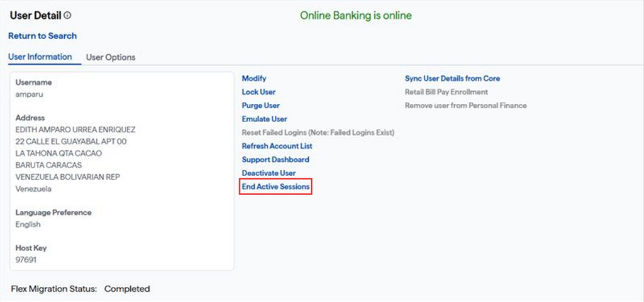
Task: Switch to the User Information tab
Action: [40, 57]
